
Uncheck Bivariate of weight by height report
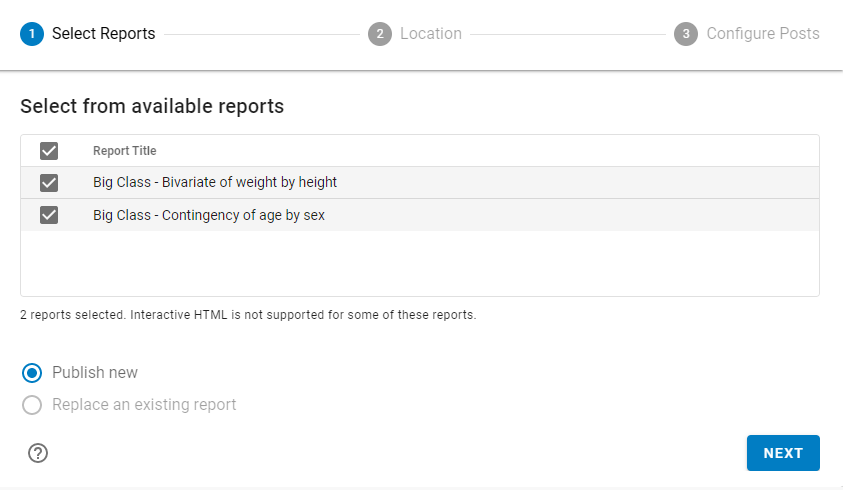49,183
